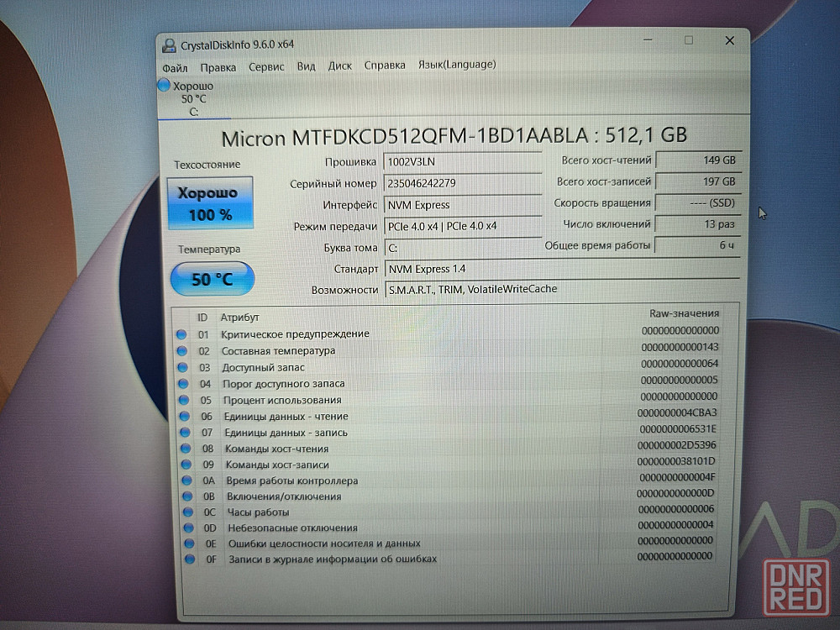Click raw value 00000000000143
This screenshot has height=630, width=840.
coord(680,347)
